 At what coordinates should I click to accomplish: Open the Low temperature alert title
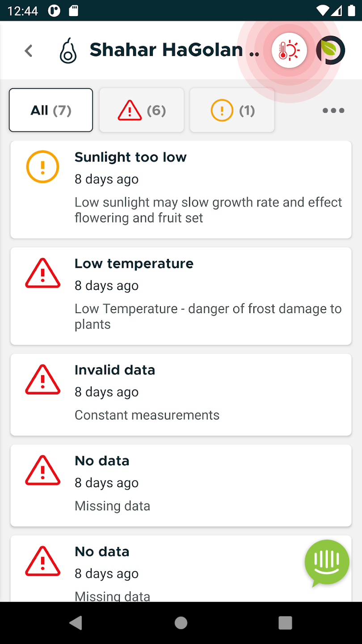(x=134, y=263)
